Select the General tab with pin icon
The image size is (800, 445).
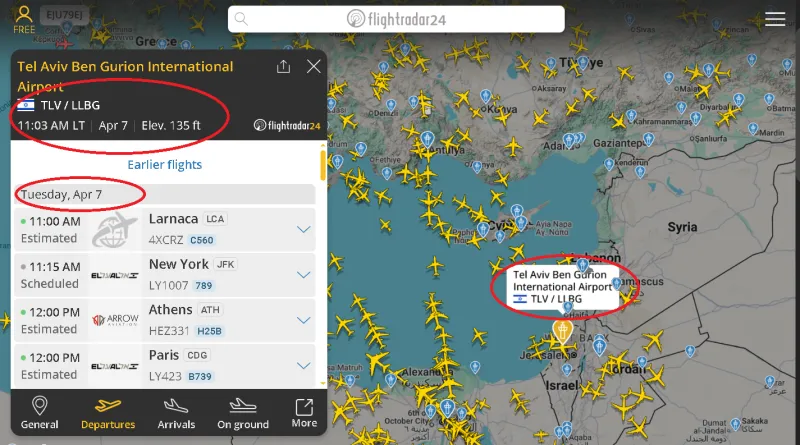pos(39,413)
